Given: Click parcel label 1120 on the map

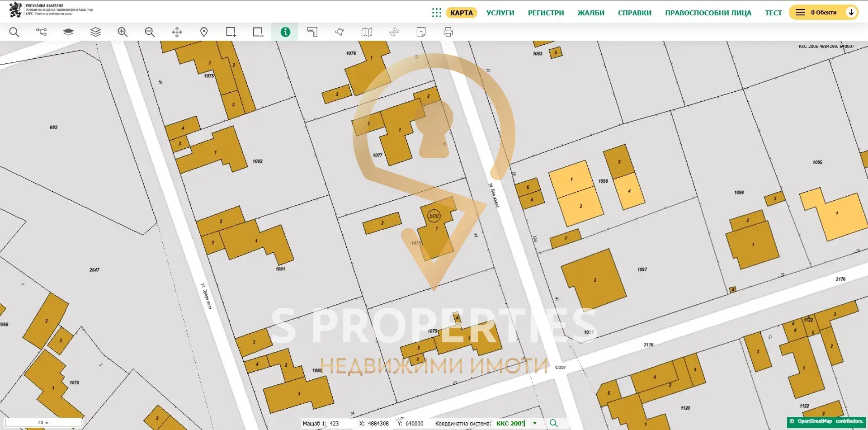Looking at the screenshot, I should coord(685,408).
